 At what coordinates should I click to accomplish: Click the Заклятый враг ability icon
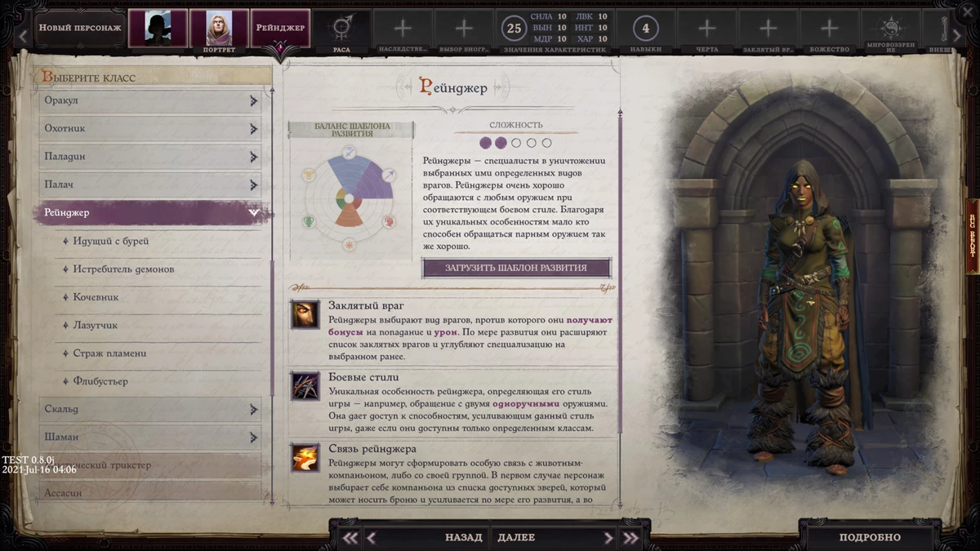point(304,313)
